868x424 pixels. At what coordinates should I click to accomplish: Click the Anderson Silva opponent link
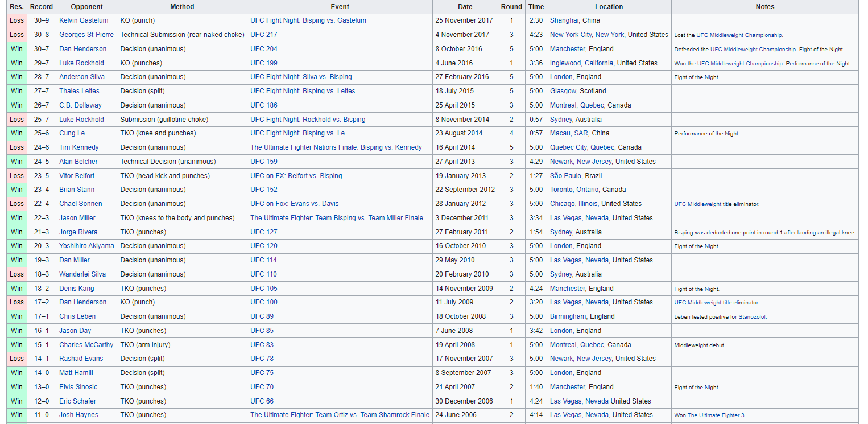coord(82,77)
